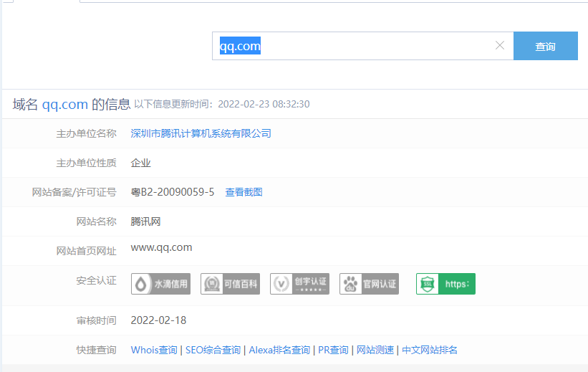Open the 网站测速 quick link

click(x=375, y=350)
